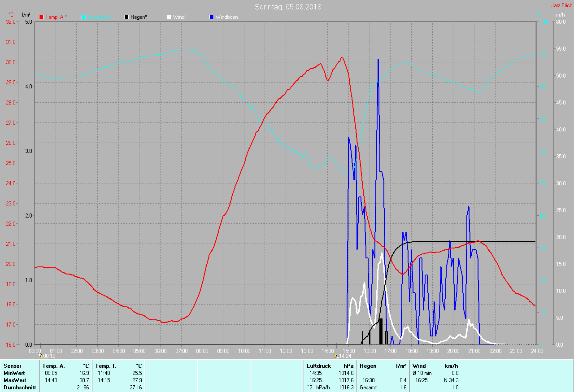
Task: Click the average temperature value 21.66
Action: click(83, 388)
